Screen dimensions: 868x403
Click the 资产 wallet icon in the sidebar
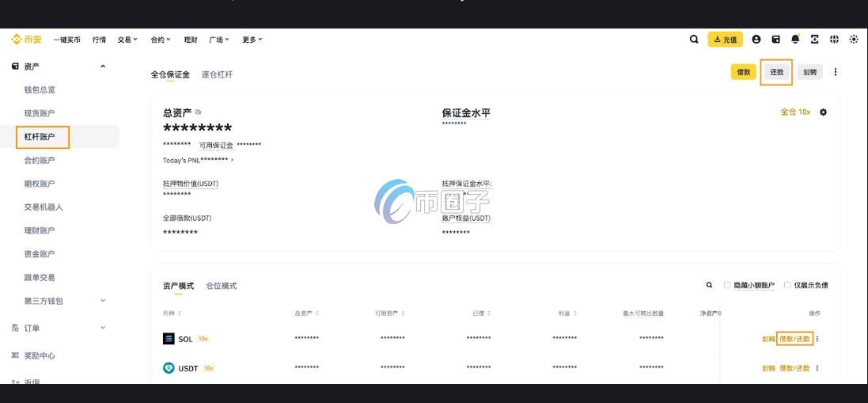(x=15, y=67)
